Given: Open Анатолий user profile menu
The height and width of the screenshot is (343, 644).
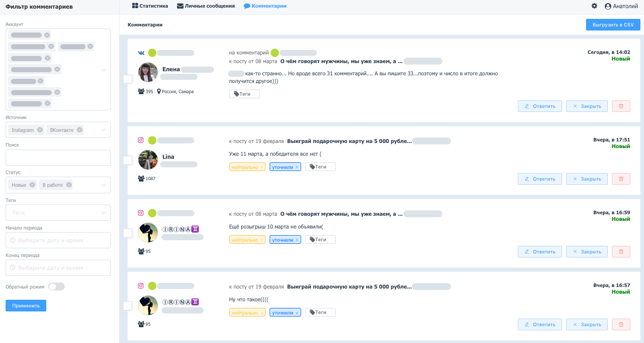Looking at the screenshot, I should click(x=621, y=6).
